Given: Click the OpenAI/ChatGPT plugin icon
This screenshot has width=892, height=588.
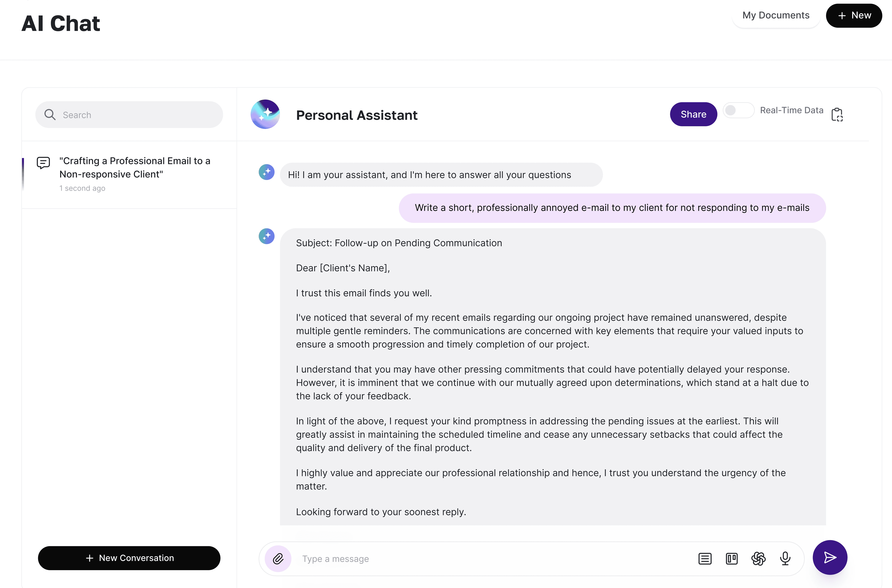Looking at the screenshot, I should (758, 558).
